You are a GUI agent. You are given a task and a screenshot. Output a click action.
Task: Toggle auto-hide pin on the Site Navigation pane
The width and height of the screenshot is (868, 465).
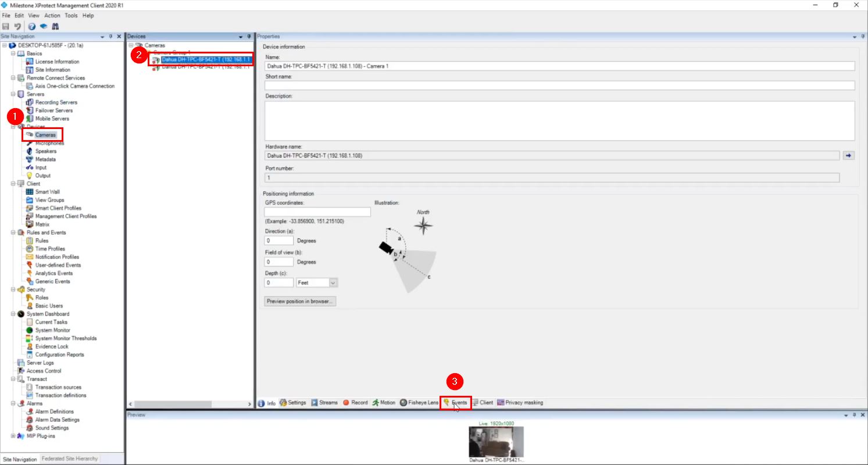click(x=110, y=35)
